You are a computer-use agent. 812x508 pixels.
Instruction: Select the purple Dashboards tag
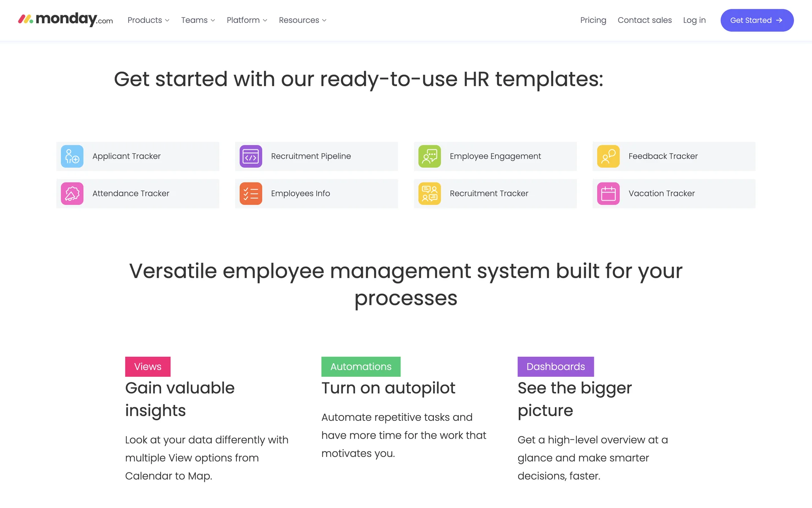555,367
